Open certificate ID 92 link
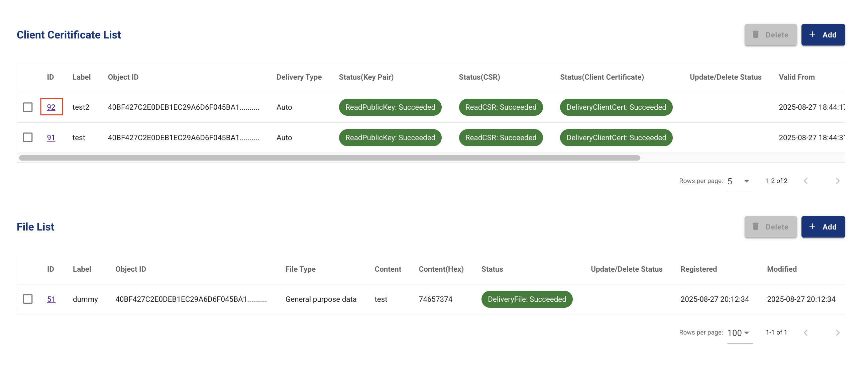Image resolution: width=868 pixels, height=366 pixels. click(x=51, y=107)
